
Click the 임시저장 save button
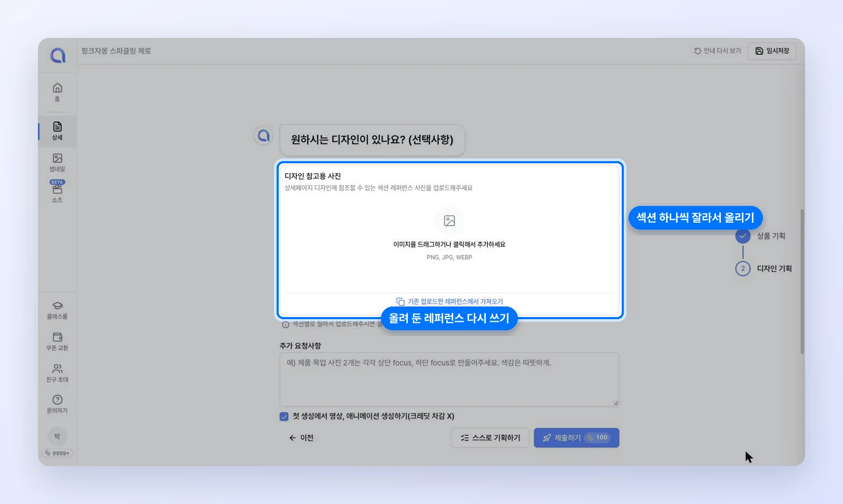coord(772,51)
